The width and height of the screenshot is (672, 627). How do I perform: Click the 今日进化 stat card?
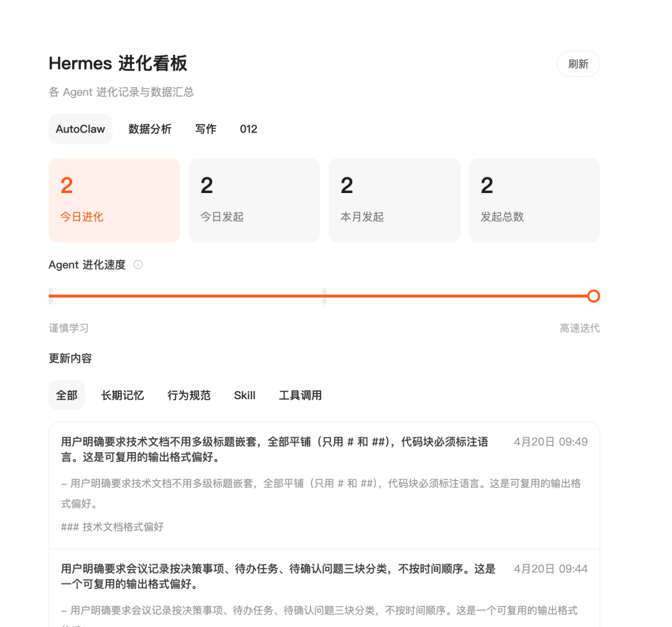point(114,199)
